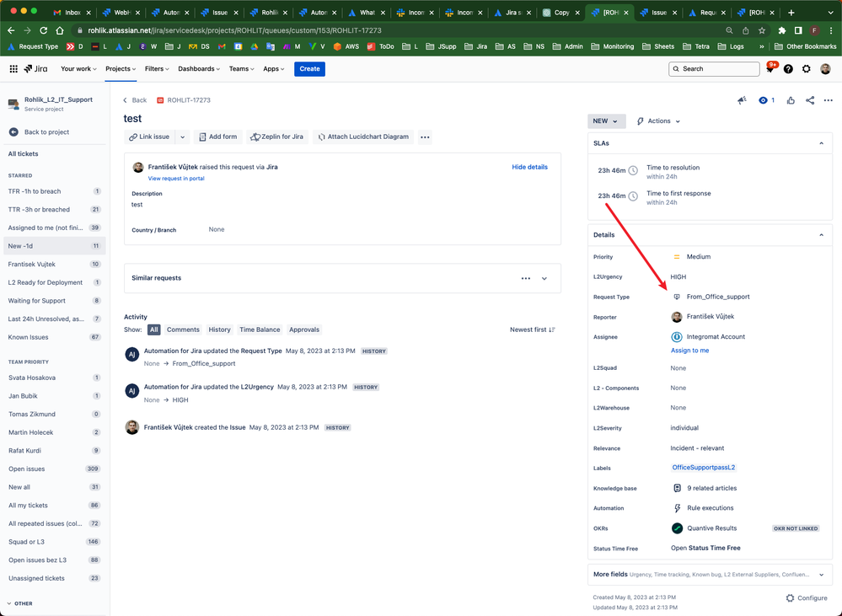The image size is (842, 616).
Task: Click Attach Lucidchart Diagram button
Action: tap(363, 137)
